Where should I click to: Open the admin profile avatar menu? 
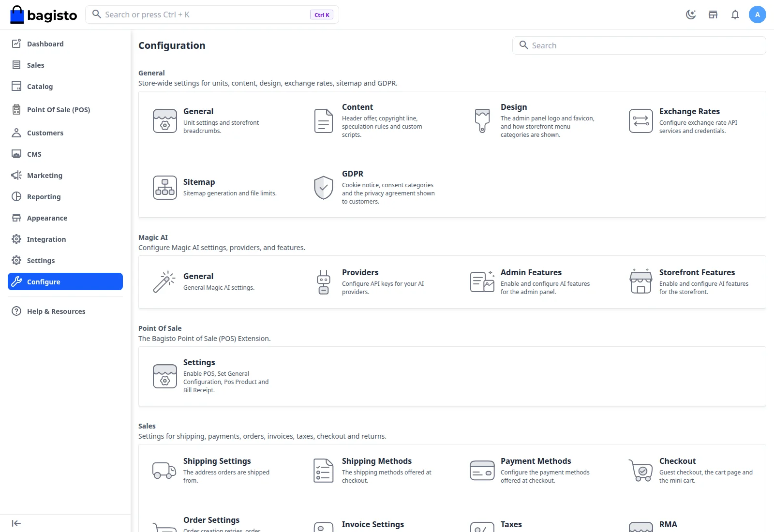point(758,15)
